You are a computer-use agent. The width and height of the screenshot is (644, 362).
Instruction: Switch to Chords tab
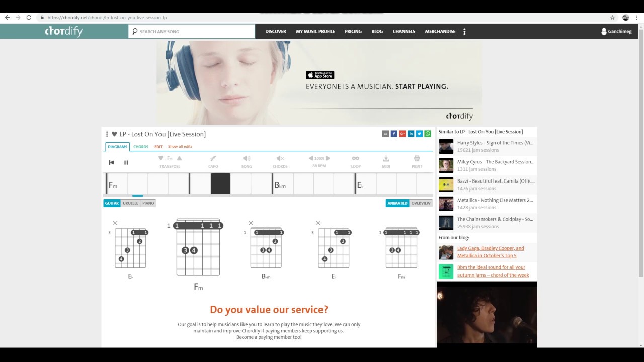click(141, 147)
